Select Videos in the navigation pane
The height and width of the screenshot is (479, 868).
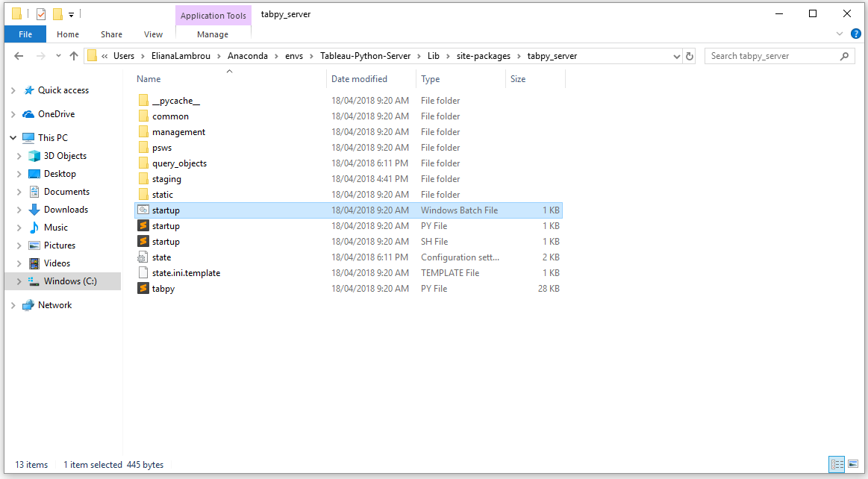coord(57,263)
